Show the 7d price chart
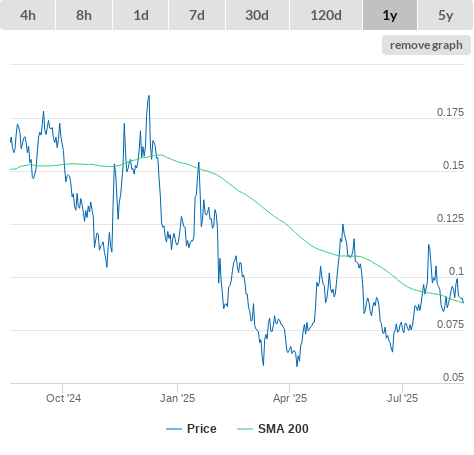 coord(197,15)
